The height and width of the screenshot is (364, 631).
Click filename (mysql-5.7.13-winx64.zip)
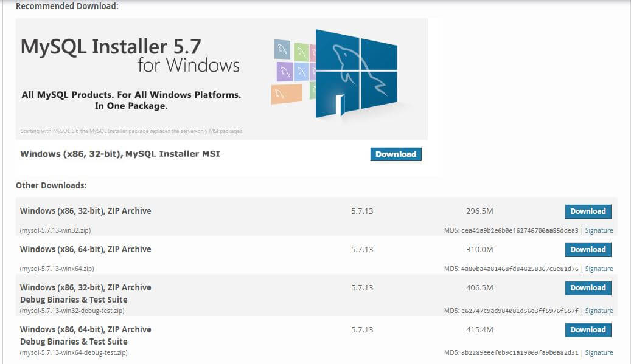[x=57, y=269]
